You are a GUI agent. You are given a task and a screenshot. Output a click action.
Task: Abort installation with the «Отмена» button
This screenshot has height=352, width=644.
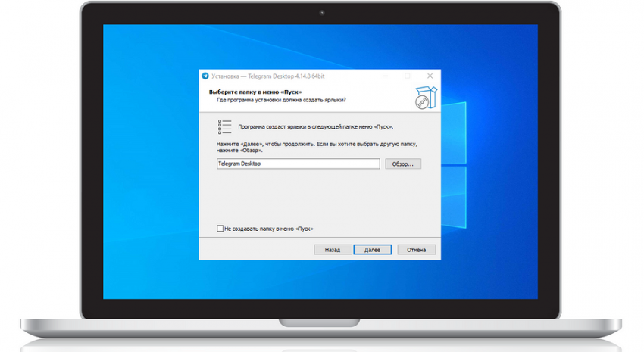point(416,249)
